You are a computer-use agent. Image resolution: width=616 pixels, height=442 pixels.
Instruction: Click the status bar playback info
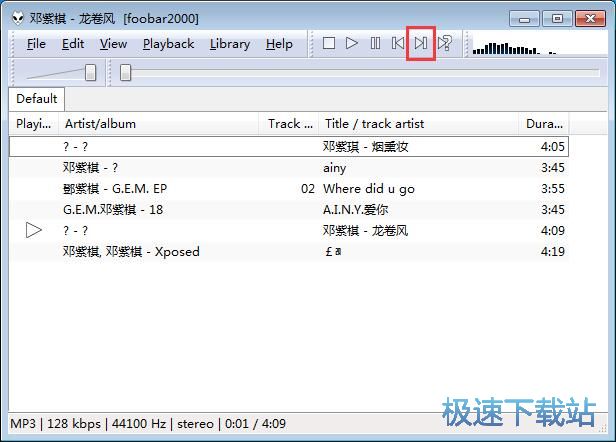[148, 424]
